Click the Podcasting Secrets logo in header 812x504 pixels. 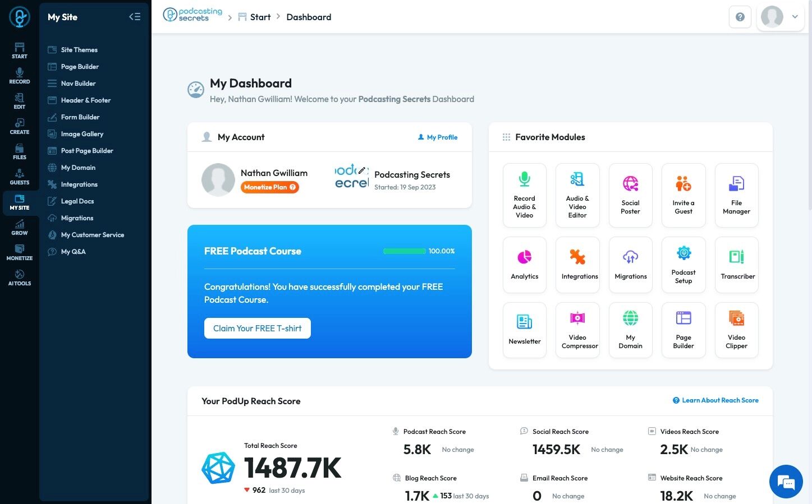(x=192, y=15)
